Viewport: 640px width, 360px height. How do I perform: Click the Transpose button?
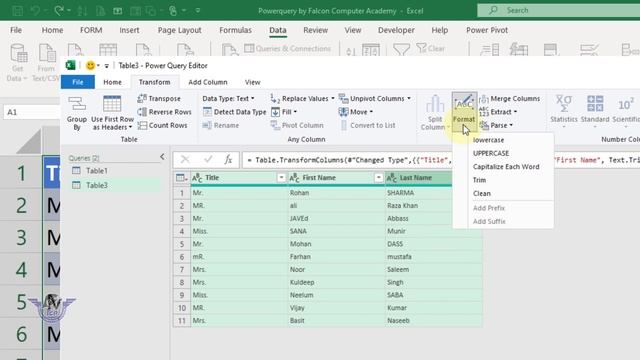pyautogui.click(x=159, y=98)
